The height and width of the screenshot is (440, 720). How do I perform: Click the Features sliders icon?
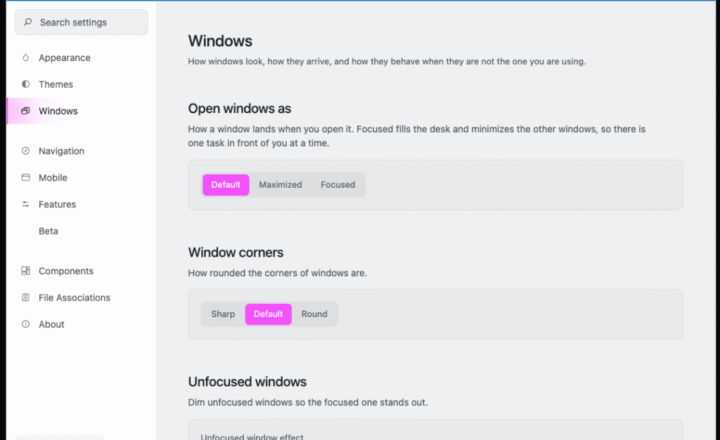(x=26, y=204)
